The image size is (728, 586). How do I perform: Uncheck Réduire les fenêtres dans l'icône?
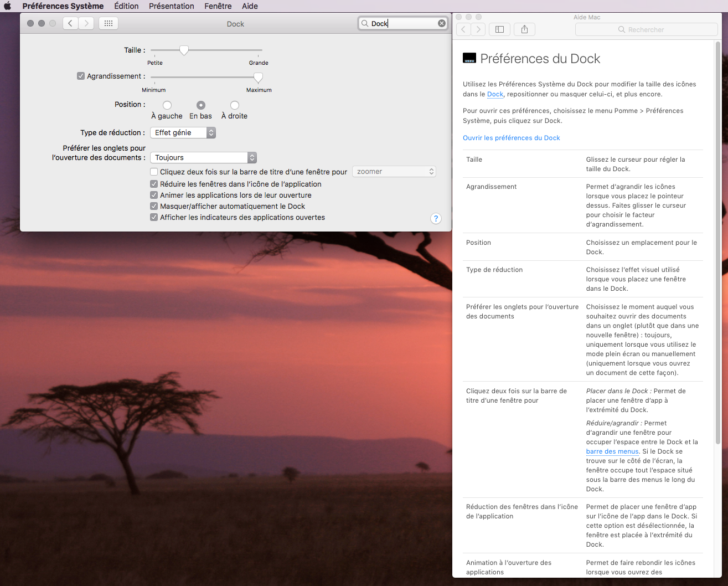click(x=154, y=184)
